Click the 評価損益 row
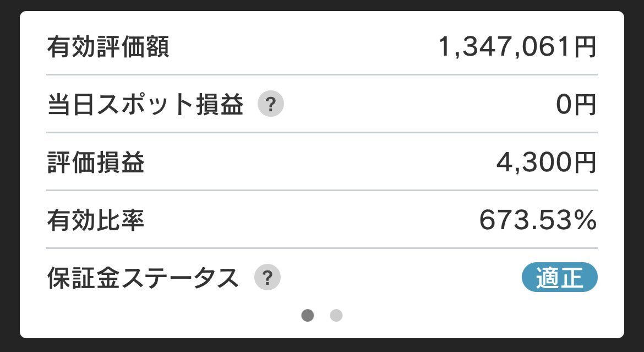This screenshot has height=352, width=644. coord(322,162)
